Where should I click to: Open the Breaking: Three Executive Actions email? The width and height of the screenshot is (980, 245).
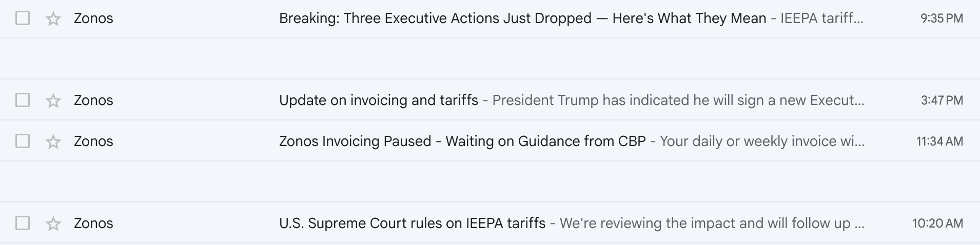[x=435, y=18]
